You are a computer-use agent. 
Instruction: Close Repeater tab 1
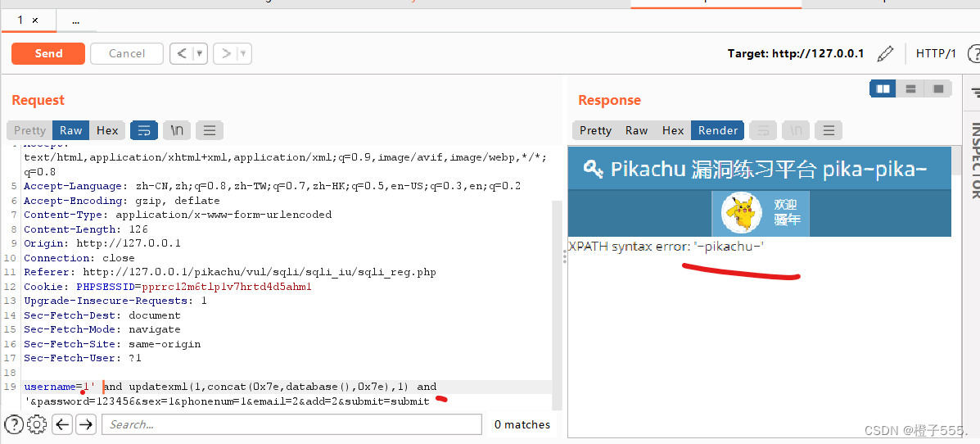point(36,20)
